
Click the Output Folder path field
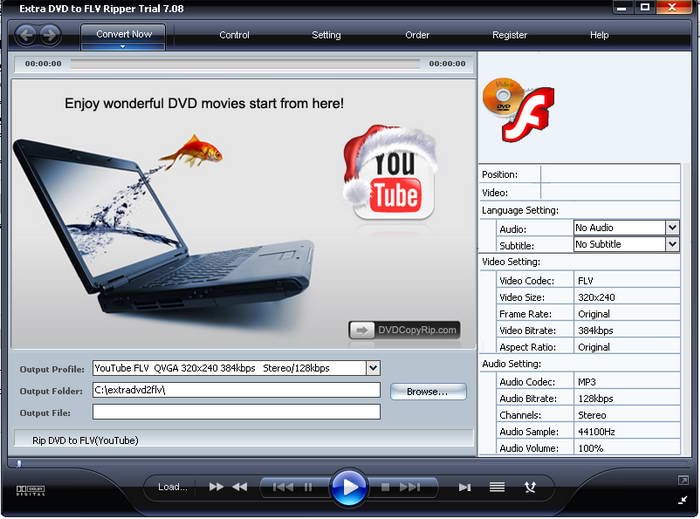pos(236,390)
